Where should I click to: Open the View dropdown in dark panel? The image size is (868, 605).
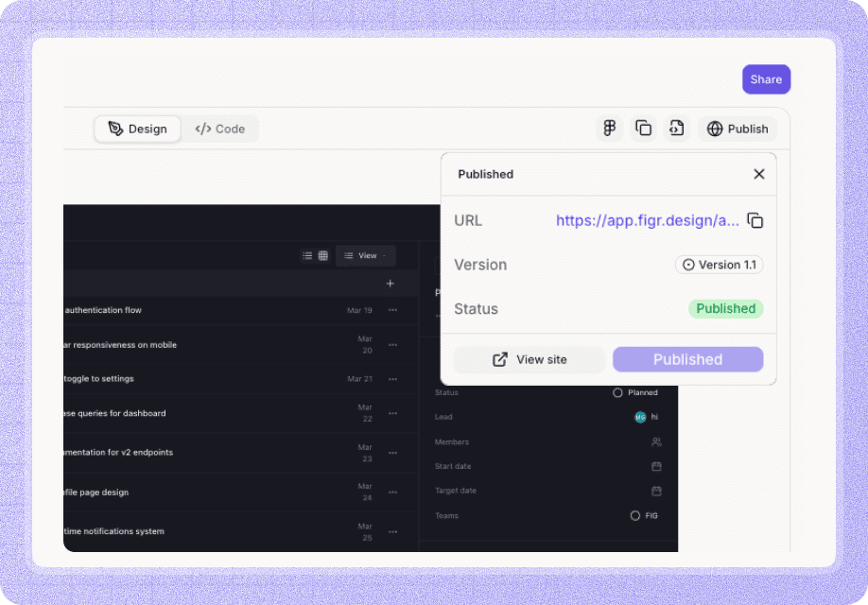[365, 256]
